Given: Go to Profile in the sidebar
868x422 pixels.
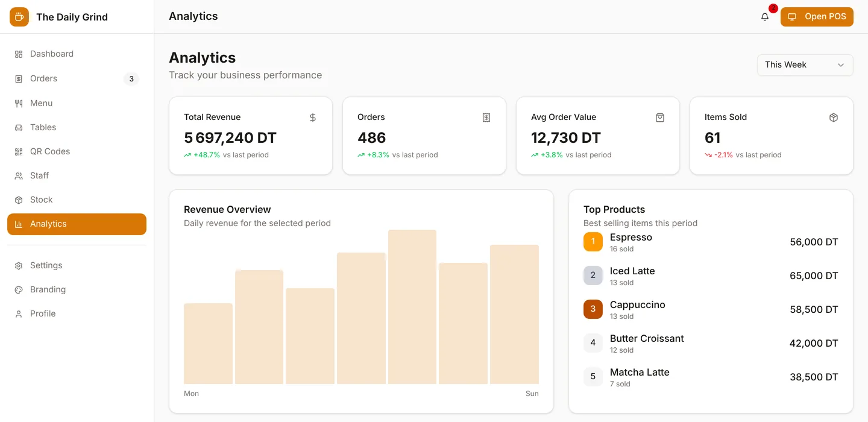Looking at the screenshot, I should 77,314.
